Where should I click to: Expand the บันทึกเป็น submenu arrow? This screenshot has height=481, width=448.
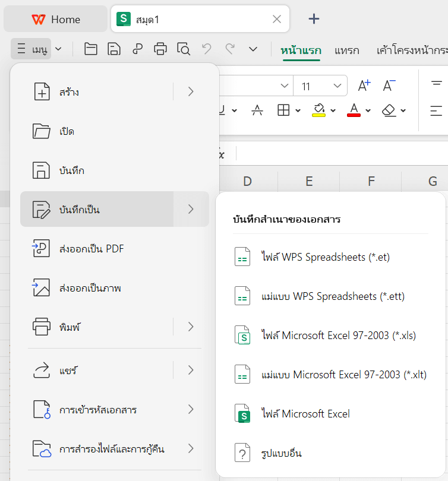pyautogui.click(x=191, y=209)
